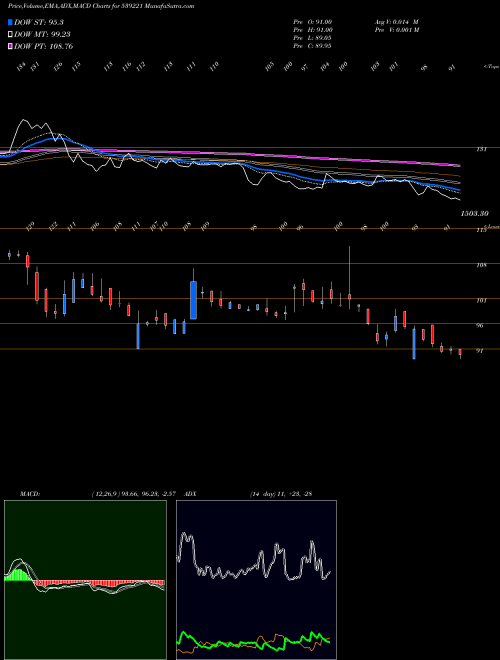This screenshot has width=500, height=660.
Task: Click the 'ADX' panel heading
Action: click(190, 494)
